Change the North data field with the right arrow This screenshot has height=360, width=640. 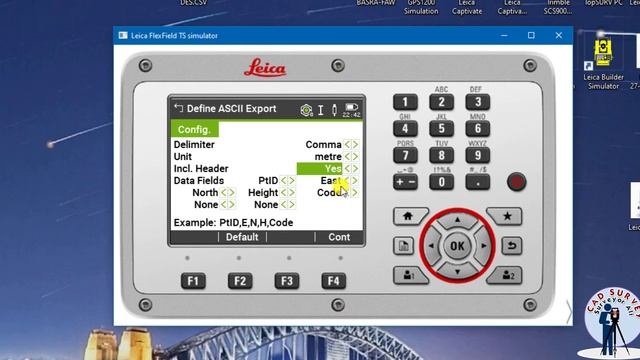232,192
